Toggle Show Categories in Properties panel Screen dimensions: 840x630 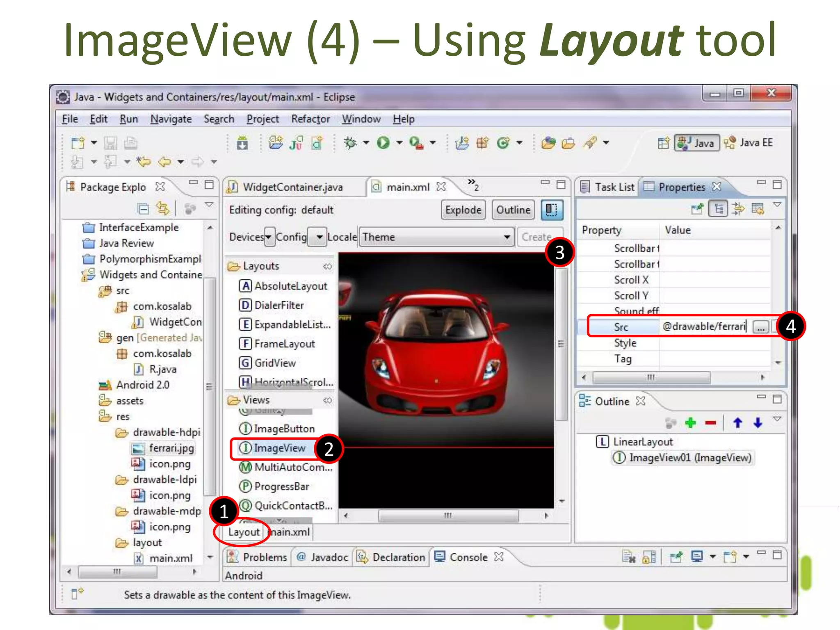tap(718, 209)
